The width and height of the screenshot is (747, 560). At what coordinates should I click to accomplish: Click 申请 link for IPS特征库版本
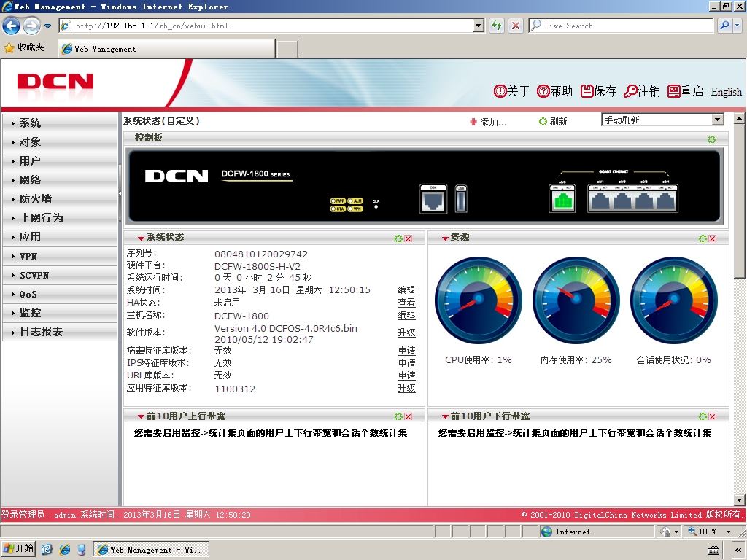[x=406, y=363]
